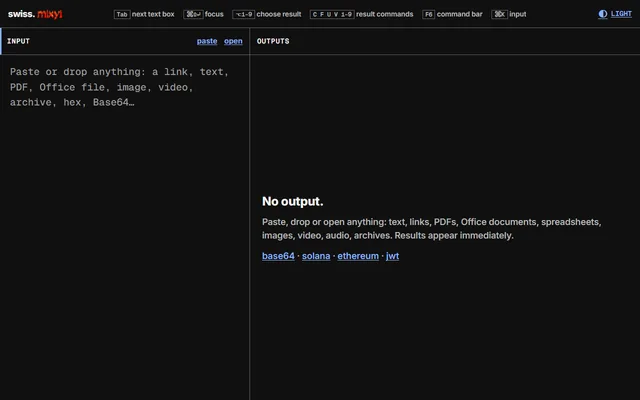This screenshot has height=400, width=640.
Task: Click the swiss. mixyi logo
Action: (x=35, y=14)
